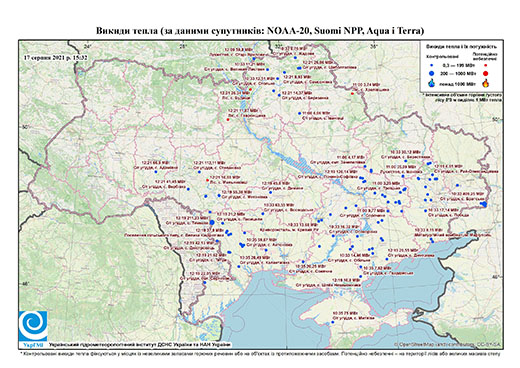Viewport: 520px width, 368px height.
Task: Click legend text понад 1000 МВт
Action: point(459,83)
